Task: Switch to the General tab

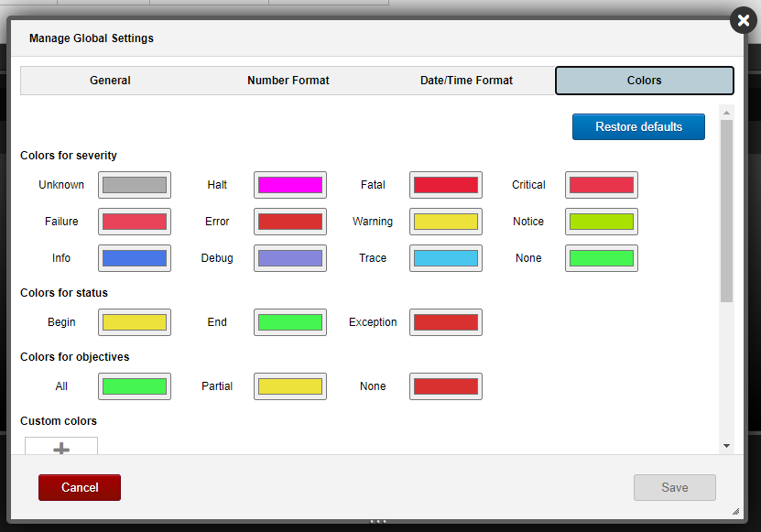Action: pos(110,81)
